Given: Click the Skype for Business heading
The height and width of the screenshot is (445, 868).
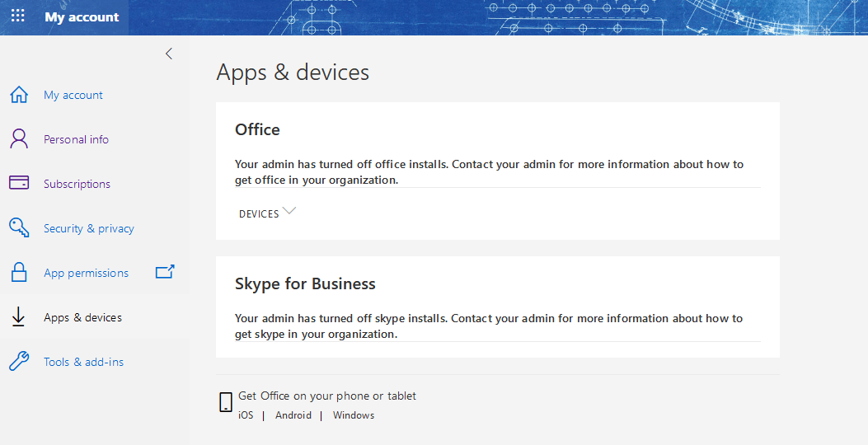Looking at the screenshot, I should click(x=305, y=284).
